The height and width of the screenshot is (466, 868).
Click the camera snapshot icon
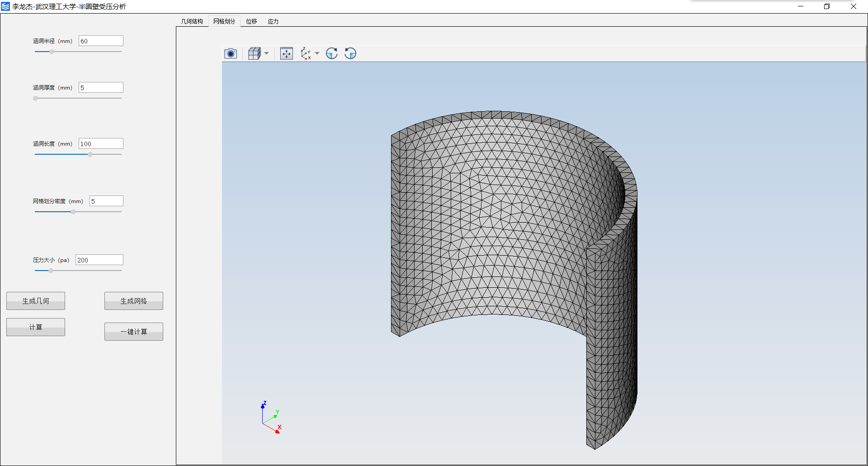pos(231,54)
